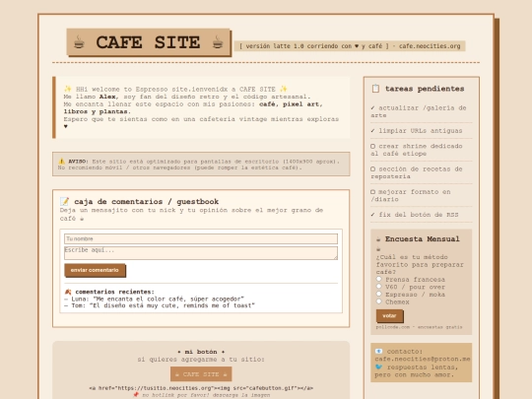Toggle checkbox for sección de recetas de repostería
The image size is (532, 399).
coord(372,169)
